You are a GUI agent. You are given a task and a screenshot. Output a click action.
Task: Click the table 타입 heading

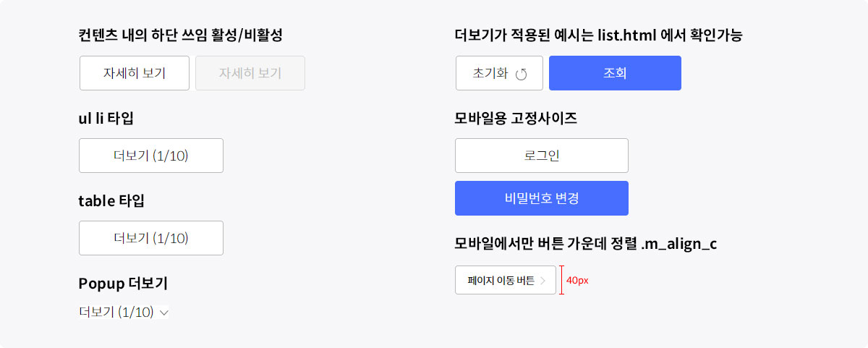(x=111, y=201)
